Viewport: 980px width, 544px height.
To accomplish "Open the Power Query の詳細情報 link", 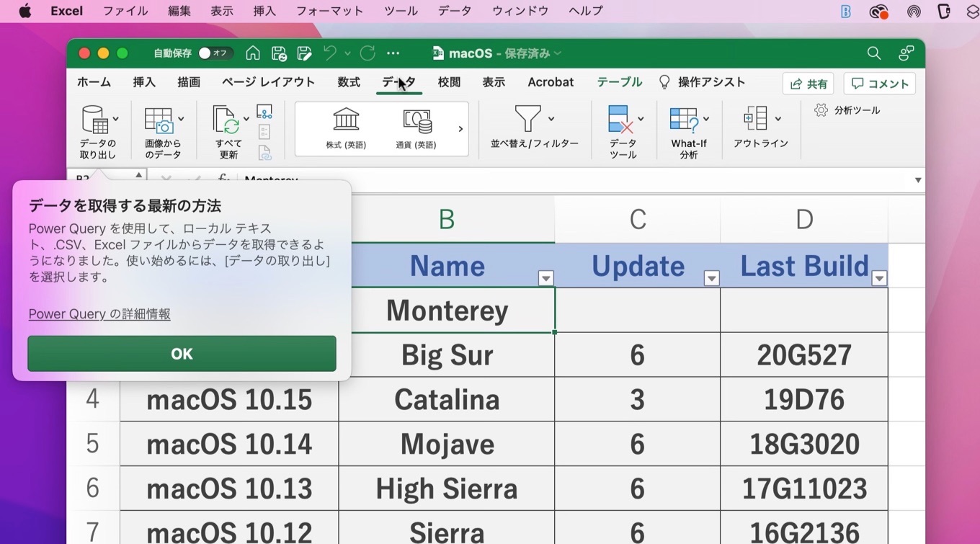I will (x=99, y=313).
